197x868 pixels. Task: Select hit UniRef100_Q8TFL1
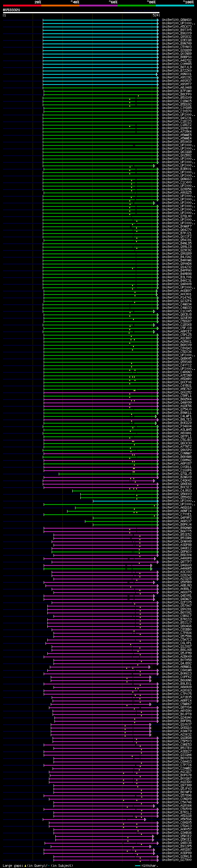point(176,436)
